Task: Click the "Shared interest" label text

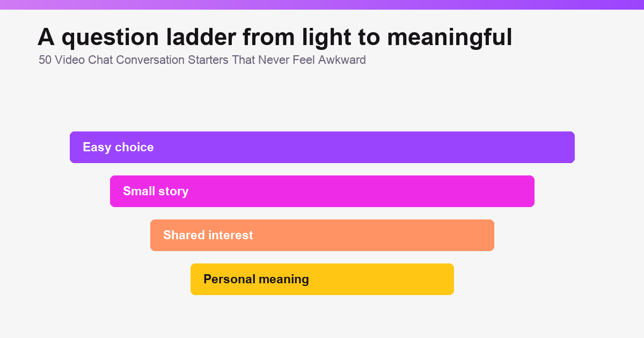Action: pyautogui.click(x=208, y=235)
